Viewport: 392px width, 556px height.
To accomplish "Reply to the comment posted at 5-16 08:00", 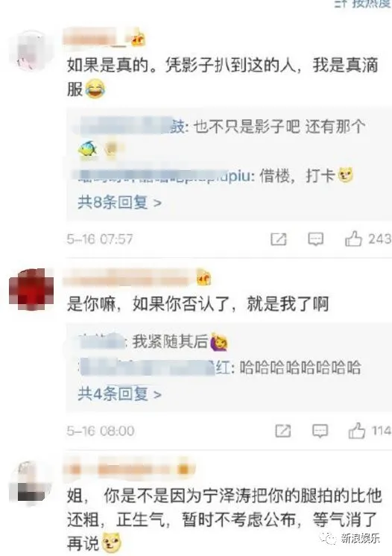I will coord(320,432).
